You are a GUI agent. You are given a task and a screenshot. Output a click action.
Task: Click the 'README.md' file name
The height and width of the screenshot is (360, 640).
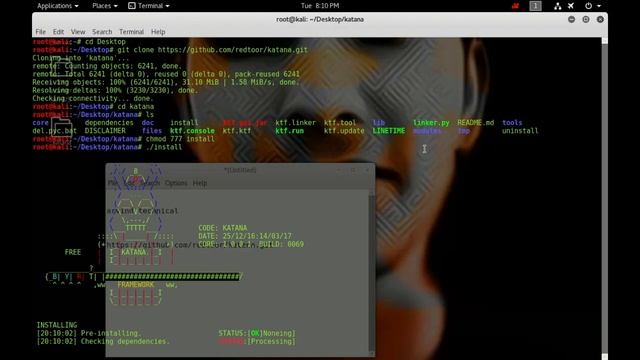pyautogui.click(x=476, y=123)
